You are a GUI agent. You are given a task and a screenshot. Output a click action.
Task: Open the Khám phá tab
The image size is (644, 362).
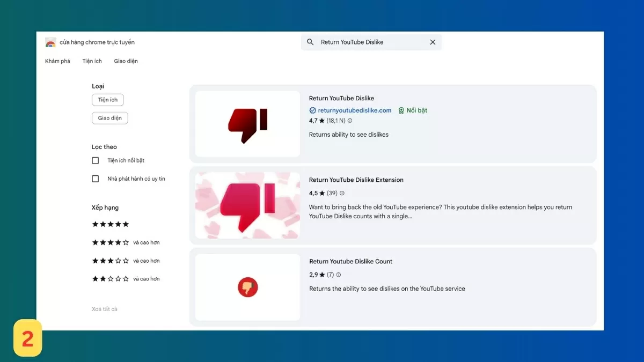click(x=57, y=61)
